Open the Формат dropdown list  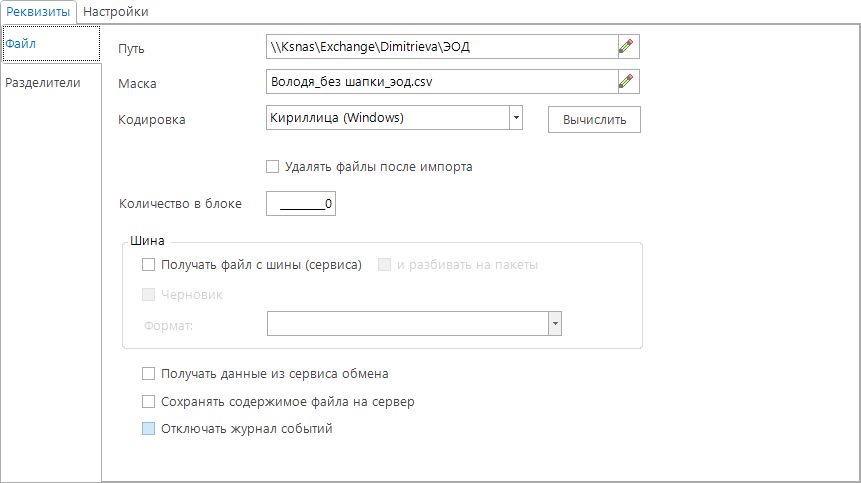(x=554, y=324)
